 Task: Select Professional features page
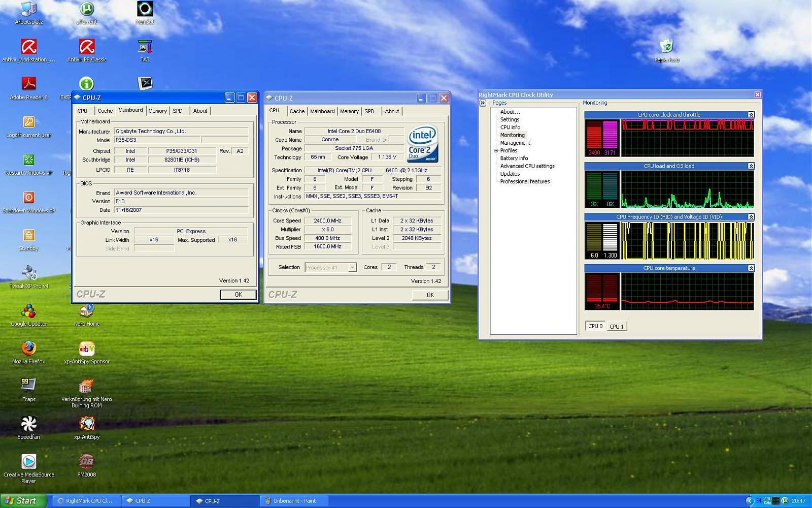click(525, 181)
